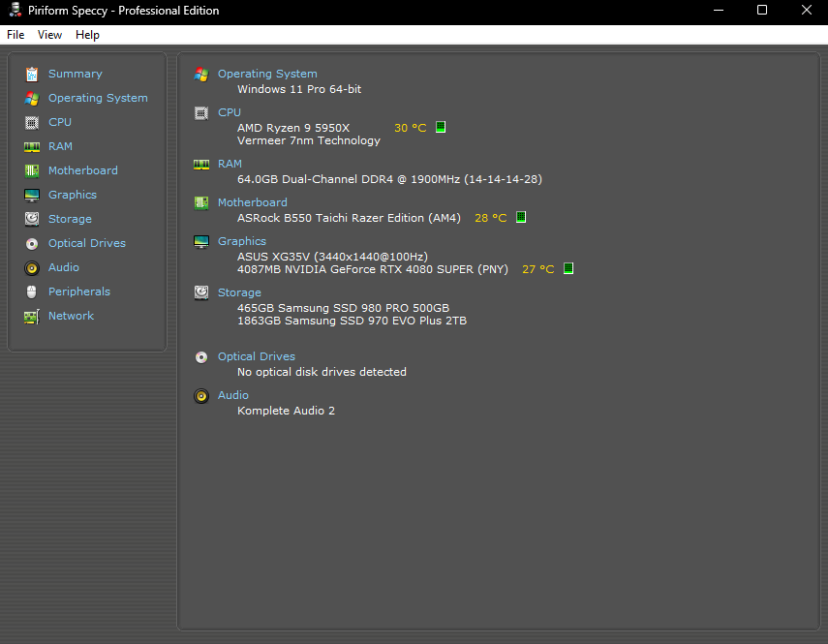Click the Network card icon in sidebar
This screenshot has height=644, width=828.
tap(32, 317)
